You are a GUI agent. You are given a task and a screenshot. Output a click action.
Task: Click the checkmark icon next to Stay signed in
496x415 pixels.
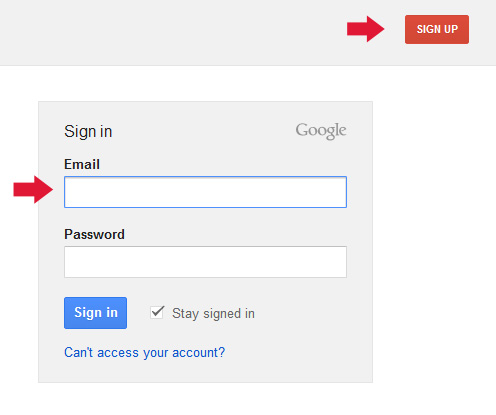click(x=157, y=312)
